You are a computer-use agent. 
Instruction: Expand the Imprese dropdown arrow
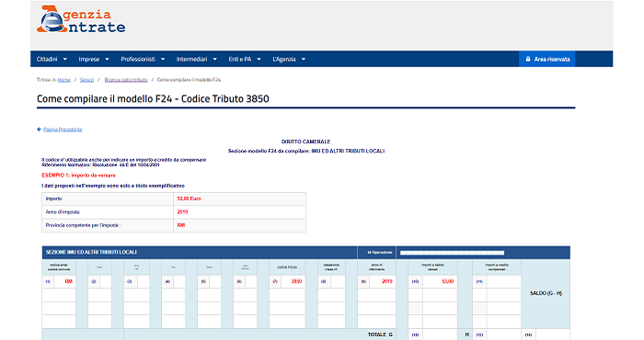tap(107, 59)
